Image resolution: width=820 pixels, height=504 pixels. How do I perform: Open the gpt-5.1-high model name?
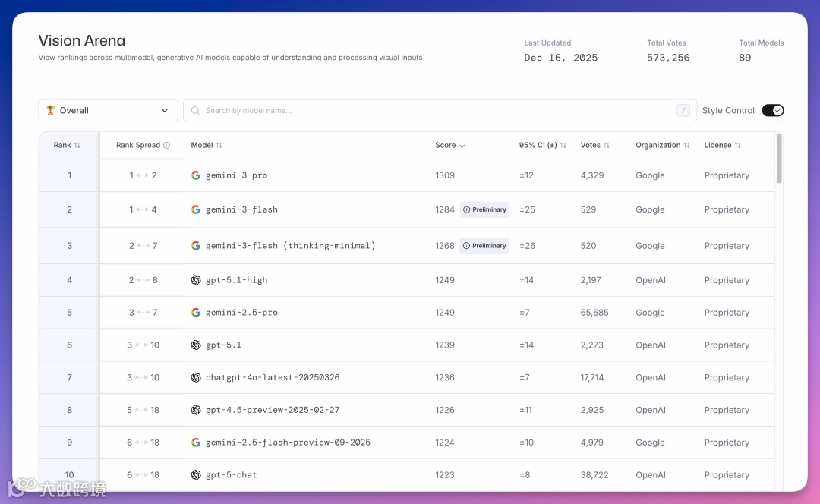tap(236, 280)
